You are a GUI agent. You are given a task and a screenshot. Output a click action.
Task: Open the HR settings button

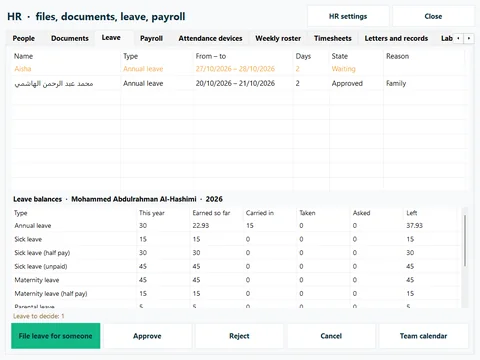(348, 16)
